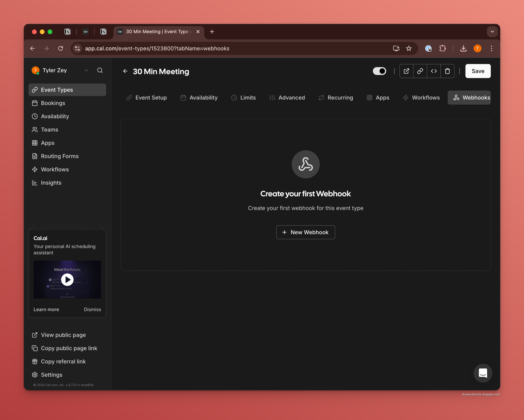Bookmark page with star icon
This screenshot has height=420, width=524.
[x=409, y=48]
